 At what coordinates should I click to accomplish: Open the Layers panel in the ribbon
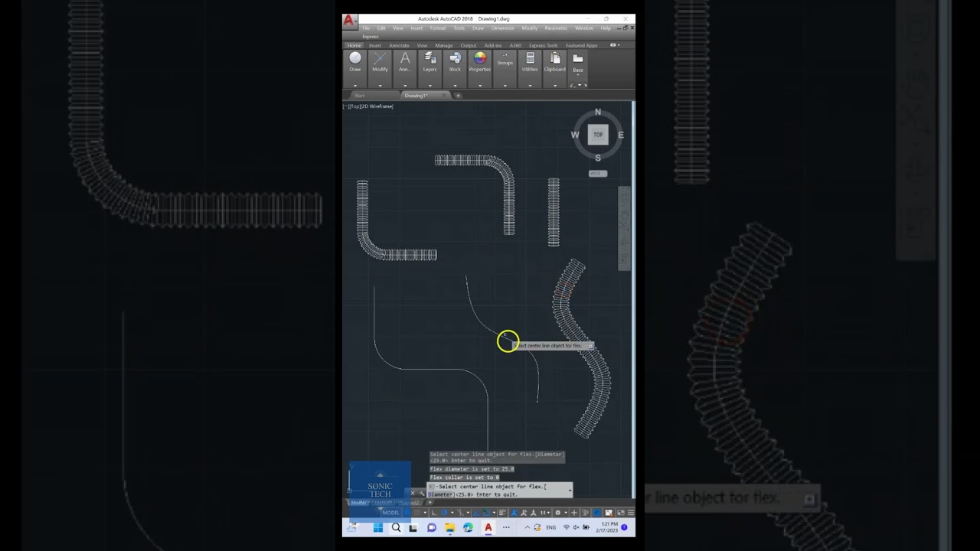430,62
